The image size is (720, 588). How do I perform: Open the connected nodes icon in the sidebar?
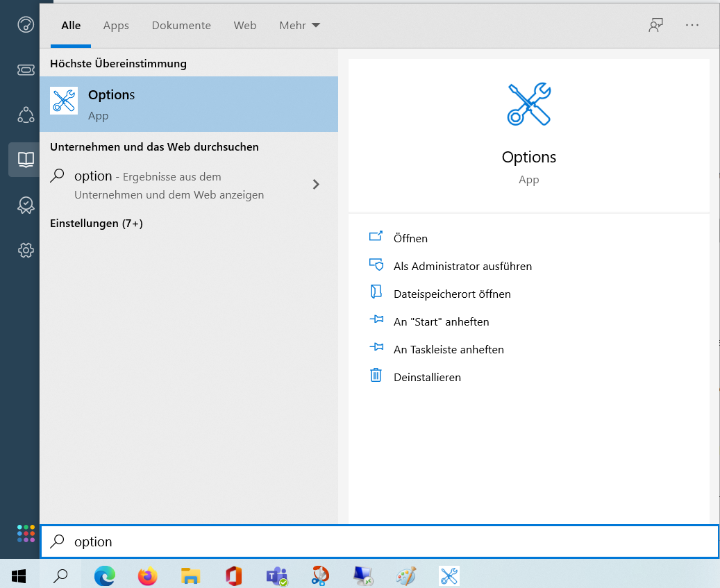(x=26, y=115)
